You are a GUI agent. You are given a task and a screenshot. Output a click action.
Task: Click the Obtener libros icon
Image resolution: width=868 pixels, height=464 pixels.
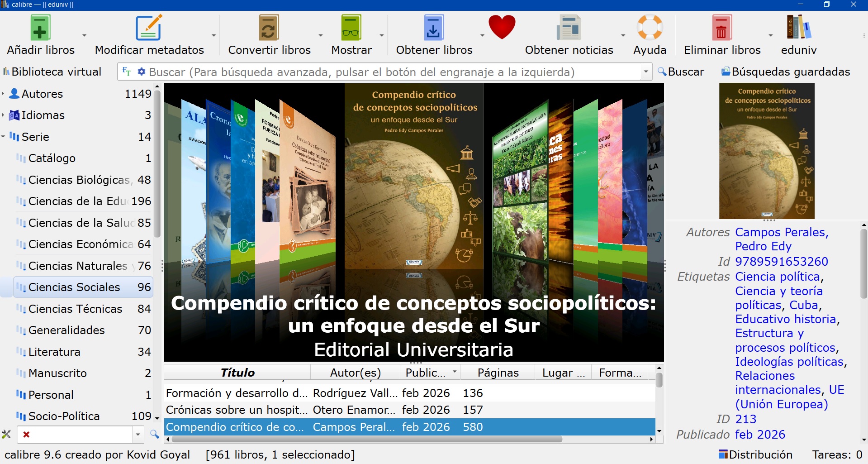pyautogui.click(x=433, y=28)
